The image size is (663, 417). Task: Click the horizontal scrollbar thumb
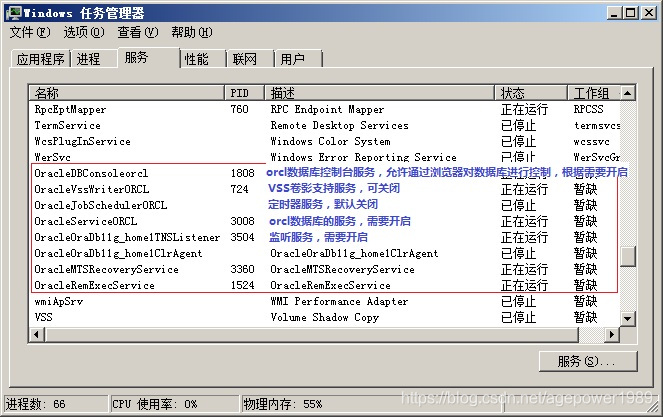point(312,335)
